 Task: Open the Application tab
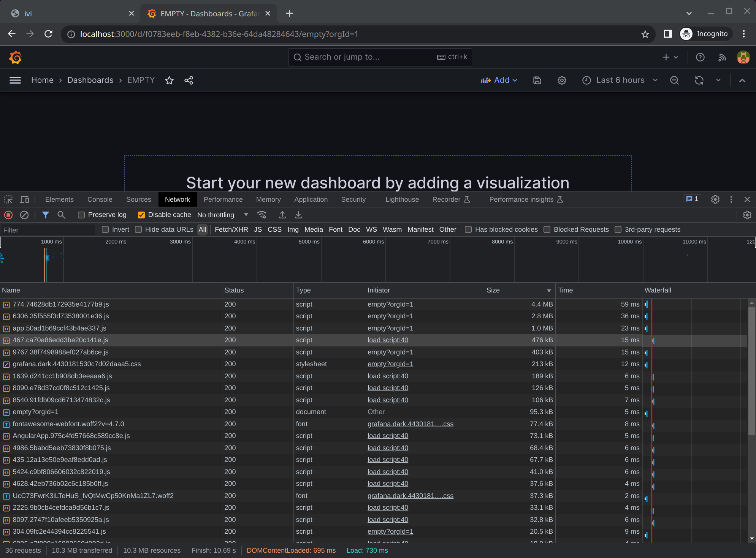[311, 199]
